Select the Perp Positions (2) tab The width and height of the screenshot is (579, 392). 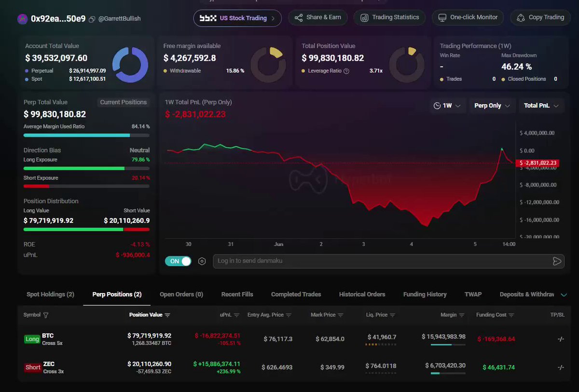(117, 294)
